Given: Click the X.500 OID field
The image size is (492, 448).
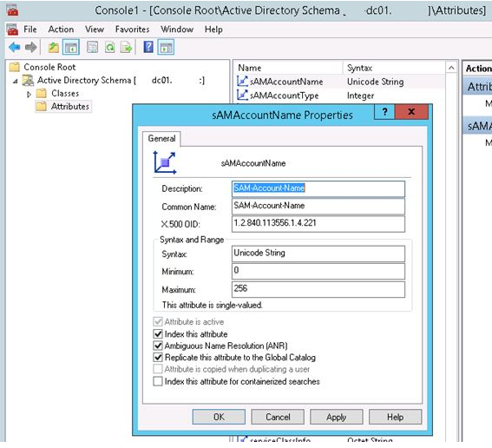Looking at the screenshot, I should [318, 223].
